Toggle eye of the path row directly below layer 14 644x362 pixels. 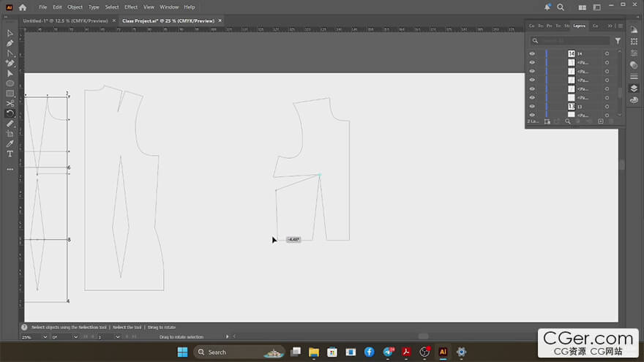click(532, 62)
